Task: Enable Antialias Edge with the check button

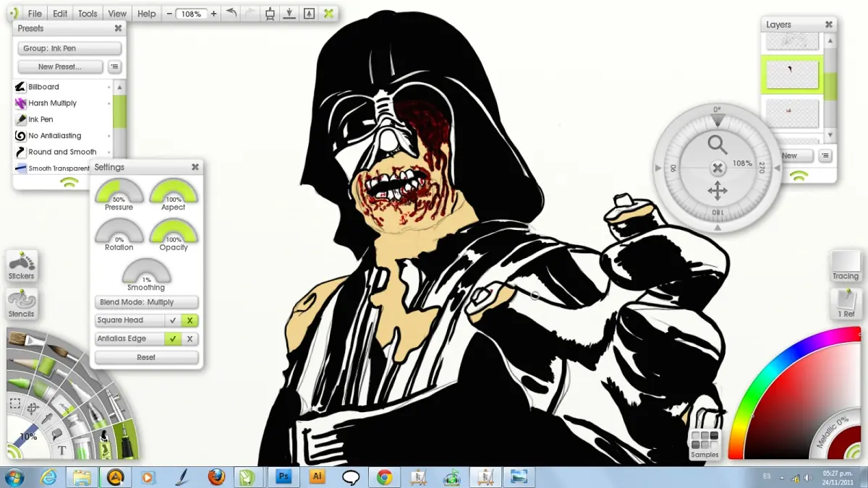Action: point(172,338)
